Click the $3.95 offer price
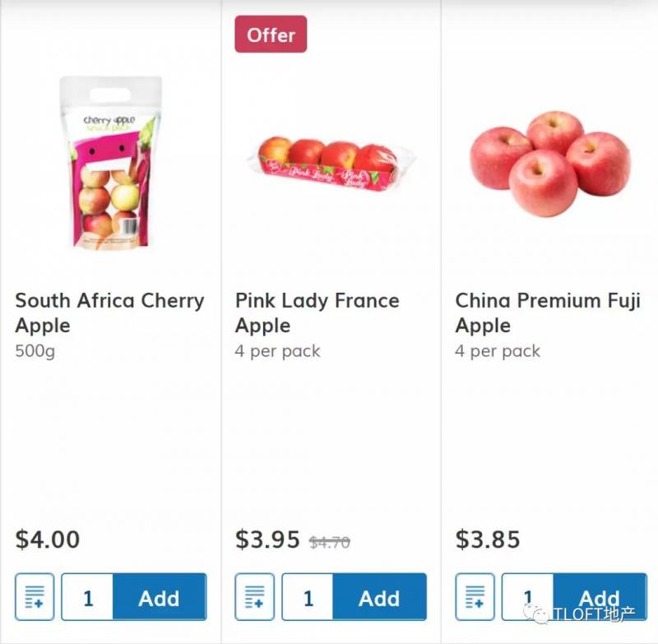 267,540
